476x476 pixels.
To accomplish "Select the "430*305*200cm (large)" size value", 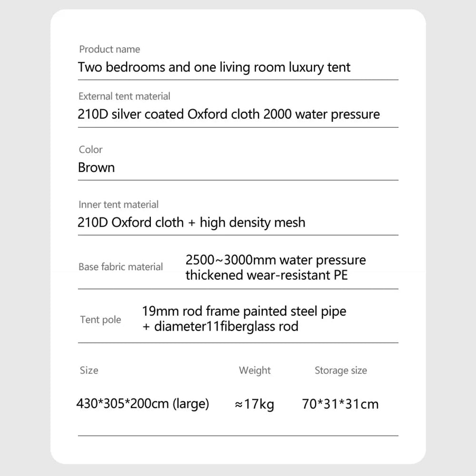I will coord(143,404).
